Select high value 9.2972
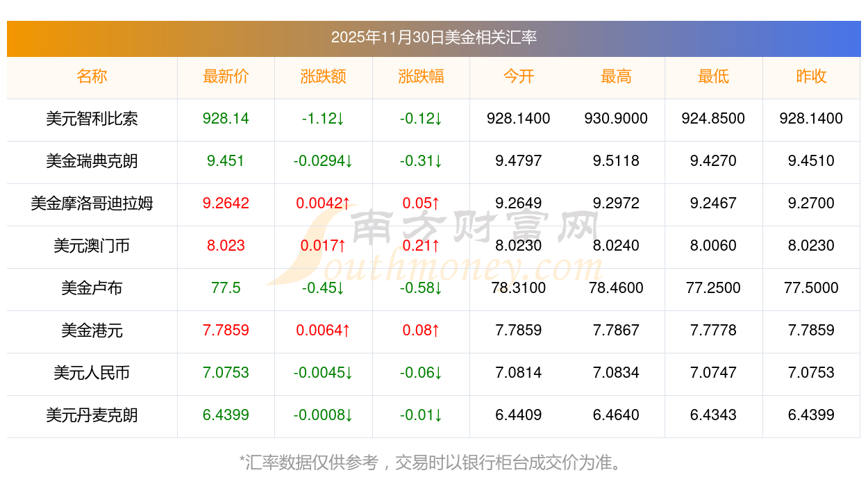The image size is (868, 484). click(616, 203)
